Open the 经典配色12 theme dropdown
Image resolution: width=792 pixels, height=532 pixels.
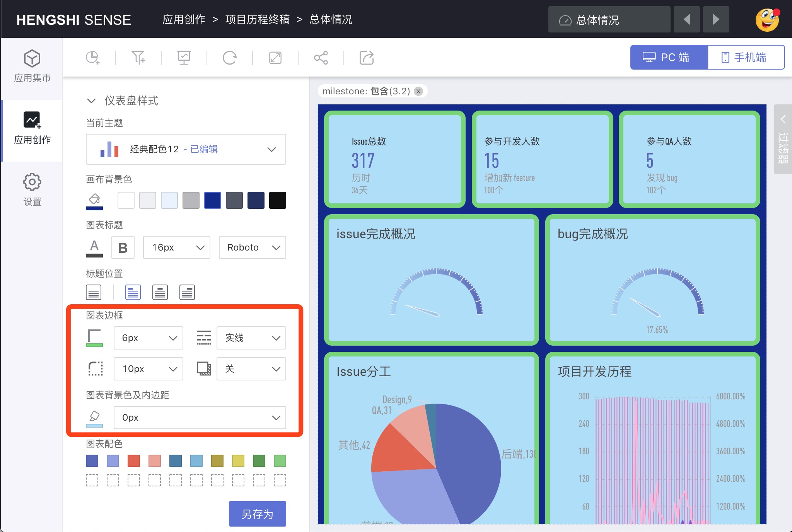pos(186,149)
